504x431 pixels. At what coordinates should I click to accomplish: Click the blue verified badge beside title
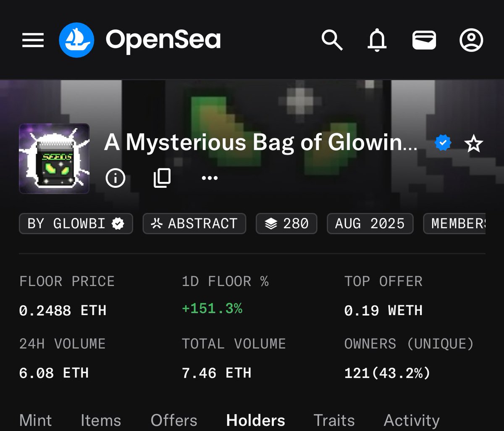tap(443, 143)
